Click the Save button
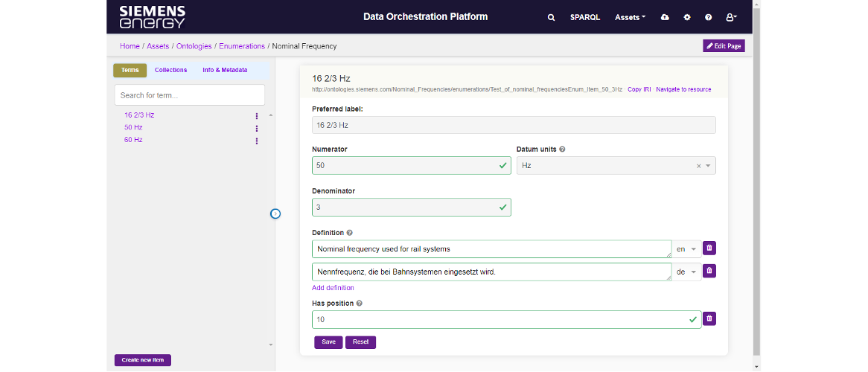 coord(328,342)
